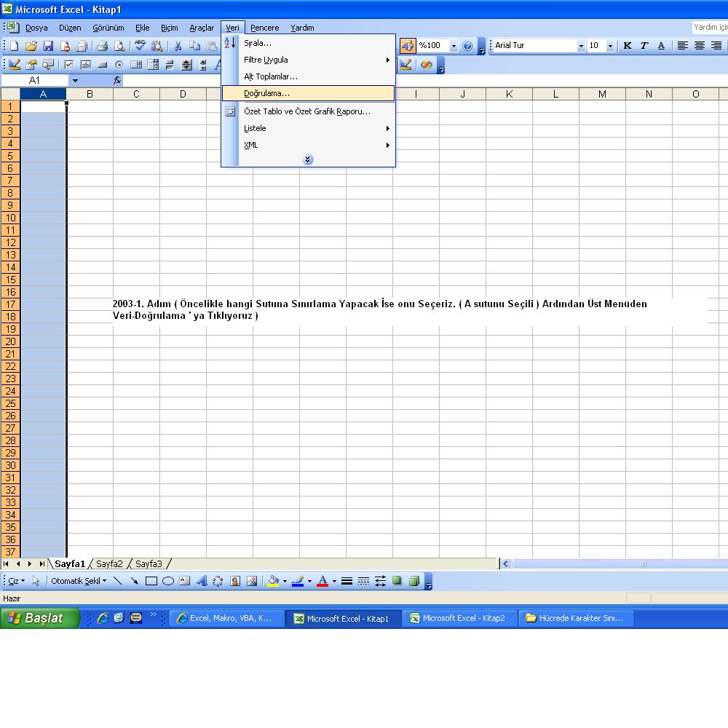This screenshot has width=728, height=728.
Task: Insert Clip Art from the drawing toolbar
Action: 235,581
